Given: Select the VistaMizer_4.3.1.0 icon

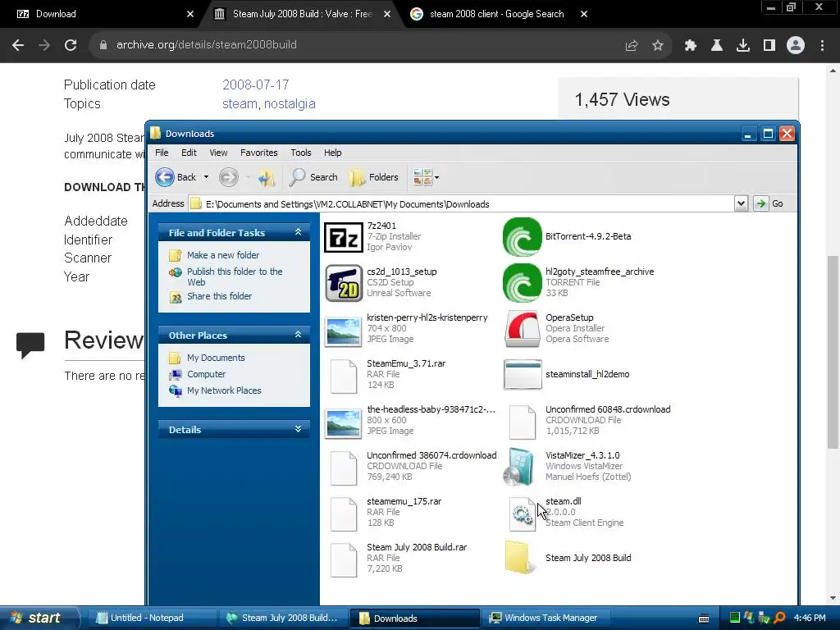Looking at the screenshot, I should click(520, 467).
